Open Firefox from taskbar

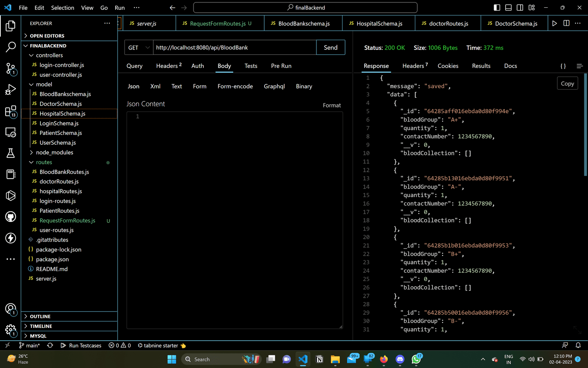point(384,359)
